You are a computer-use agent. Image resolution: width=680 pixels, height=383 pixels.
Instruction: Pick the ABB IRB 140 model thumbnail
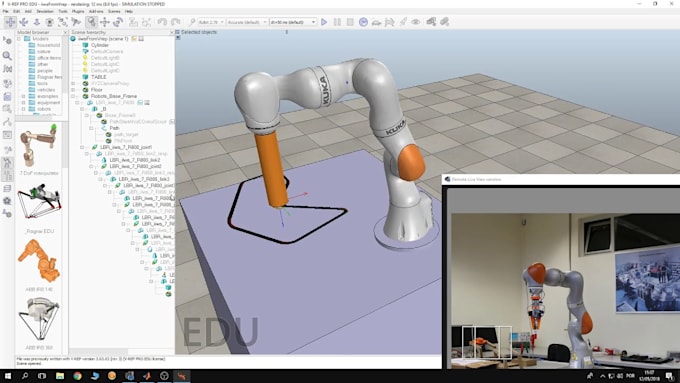pyautogui.click(x=38, y=261)
